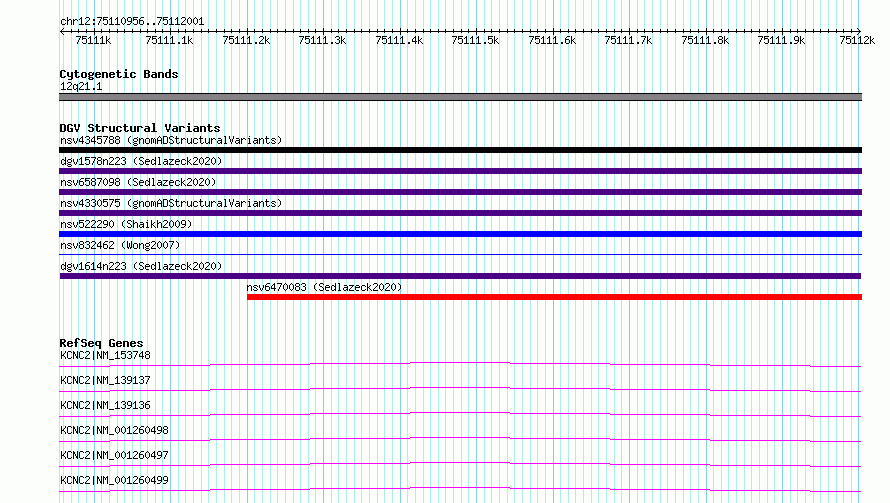Open the RefSeq Genes track heading
This screenshot has height=503, width=890.
[x=101, y=343]
